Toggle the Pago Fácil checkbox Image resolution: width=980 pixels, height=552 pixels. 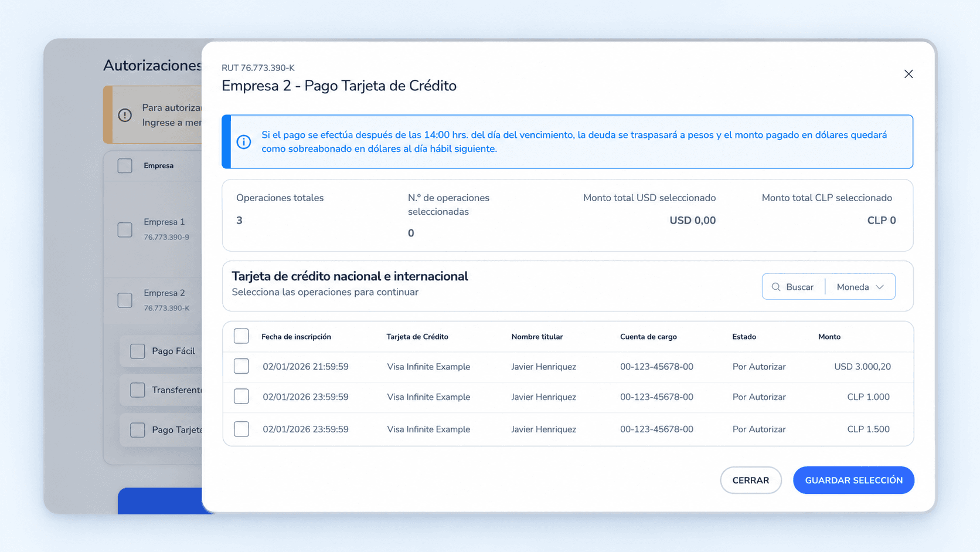pyautogui.click(x=138, y=351)
